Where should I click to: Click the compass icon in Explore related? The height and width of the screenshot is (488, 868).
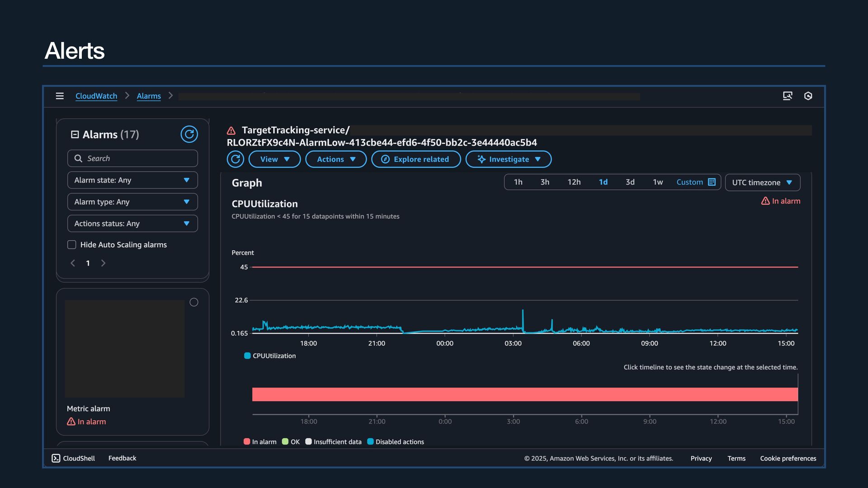385,159
